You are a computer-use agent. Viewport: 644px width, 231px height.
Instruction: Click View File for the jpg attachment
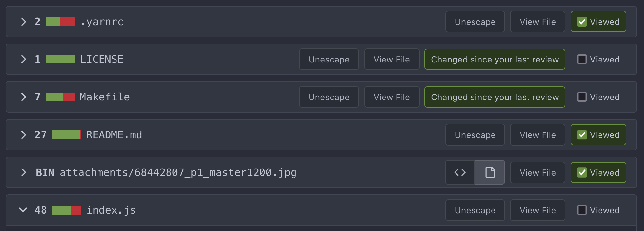[538, 172]
